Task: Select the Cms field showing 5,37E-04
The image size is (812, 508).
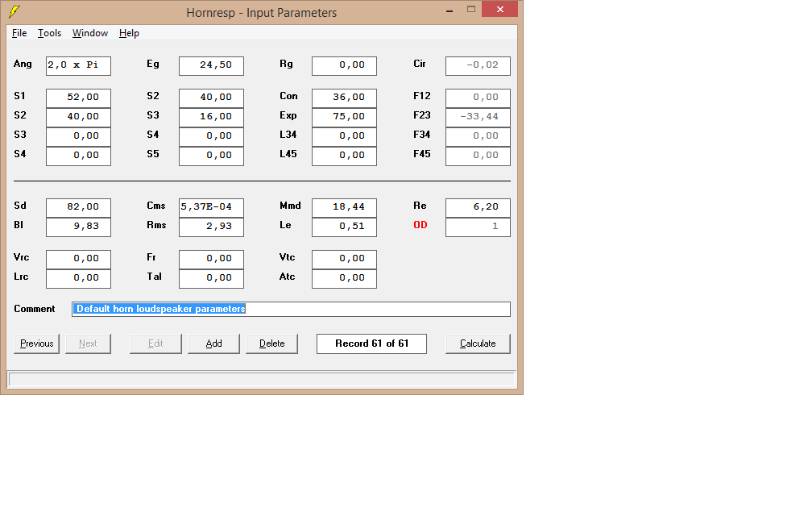Action: click(x=211, y=207)
